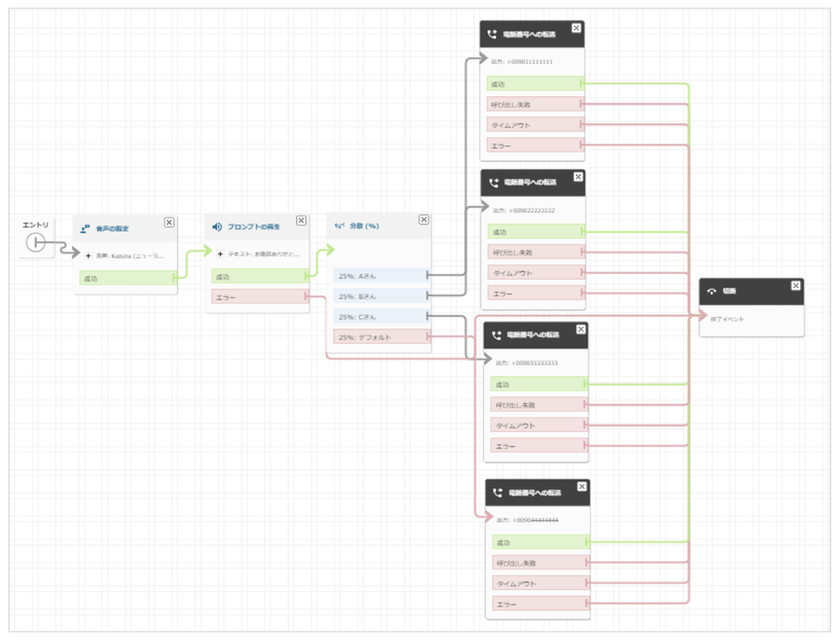Open the 音声の設定 block title

(112, 229)
